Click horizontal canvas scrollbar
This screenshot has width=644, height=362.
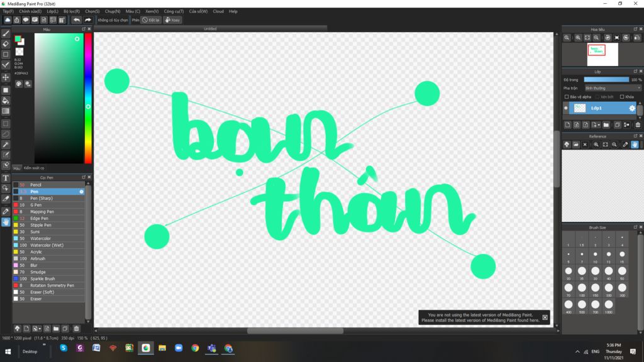295,331
